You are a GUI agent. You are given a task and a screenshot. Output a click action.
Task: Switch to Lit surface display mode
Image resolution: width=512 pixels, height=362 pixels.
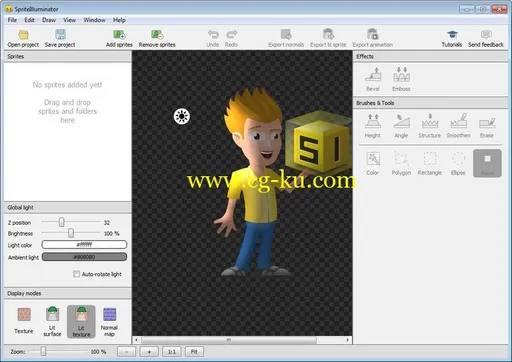click(x=52, y=321)
